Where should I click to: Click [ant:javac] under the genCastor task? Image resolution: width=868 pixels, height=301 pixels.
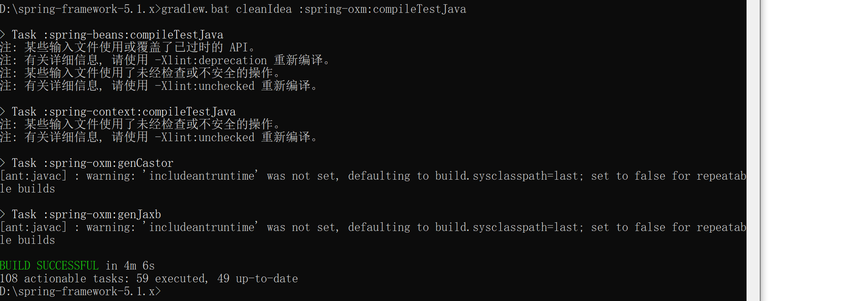click(33, 176)
